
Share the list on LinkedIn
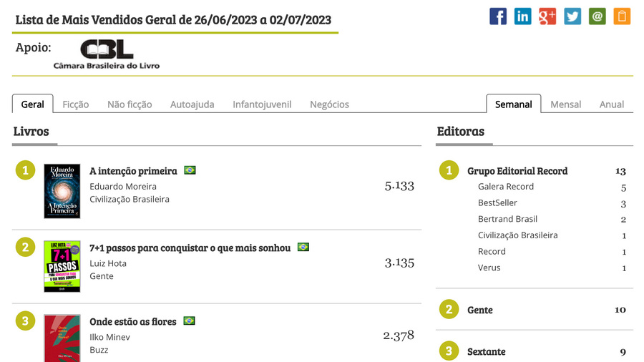[522, 16]
